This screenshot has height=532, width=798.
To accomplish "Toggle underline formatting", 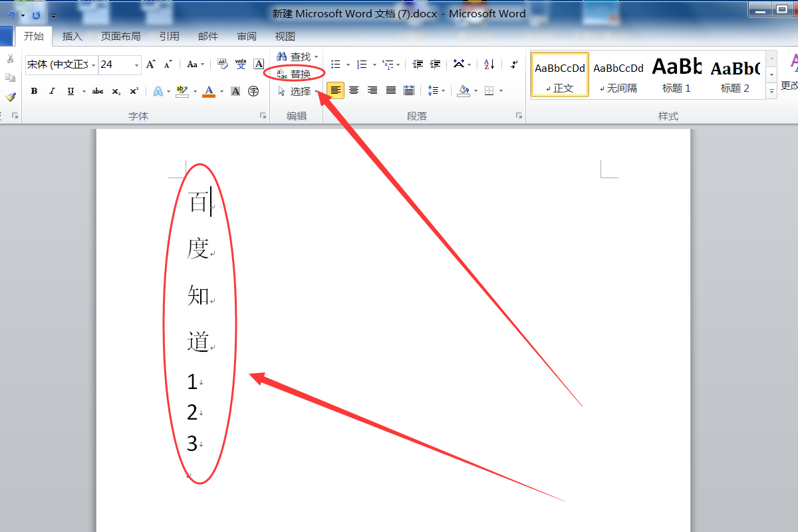I will (70, 91).
